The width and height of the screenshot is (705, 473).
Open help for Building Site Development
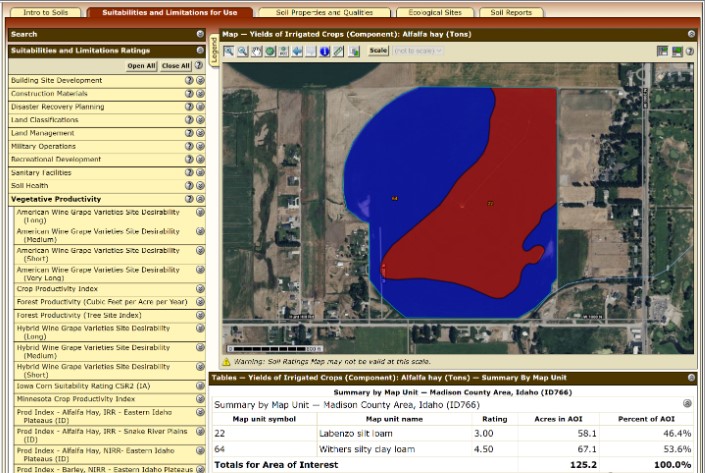189,80
